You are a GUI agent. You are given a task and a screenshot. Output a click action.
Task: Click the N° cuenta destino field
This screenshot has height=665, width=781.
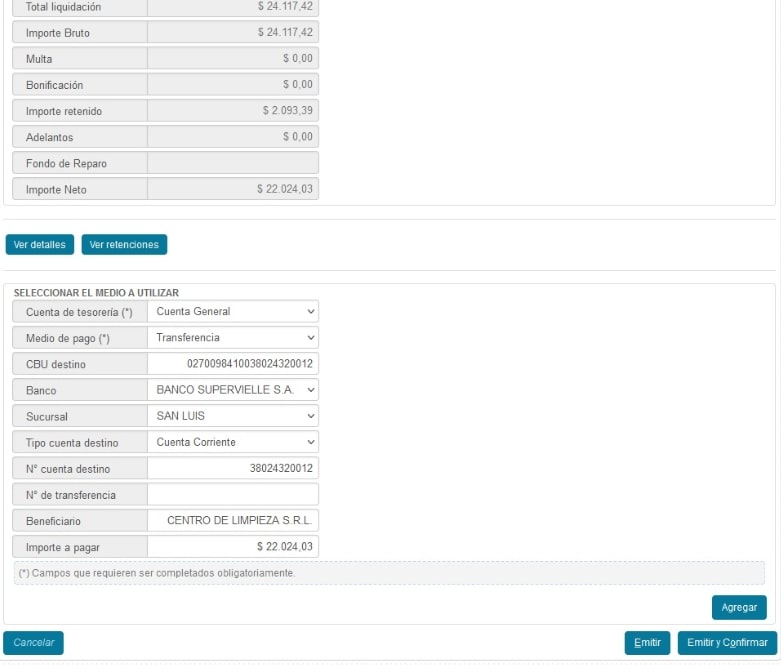point(232,468)
